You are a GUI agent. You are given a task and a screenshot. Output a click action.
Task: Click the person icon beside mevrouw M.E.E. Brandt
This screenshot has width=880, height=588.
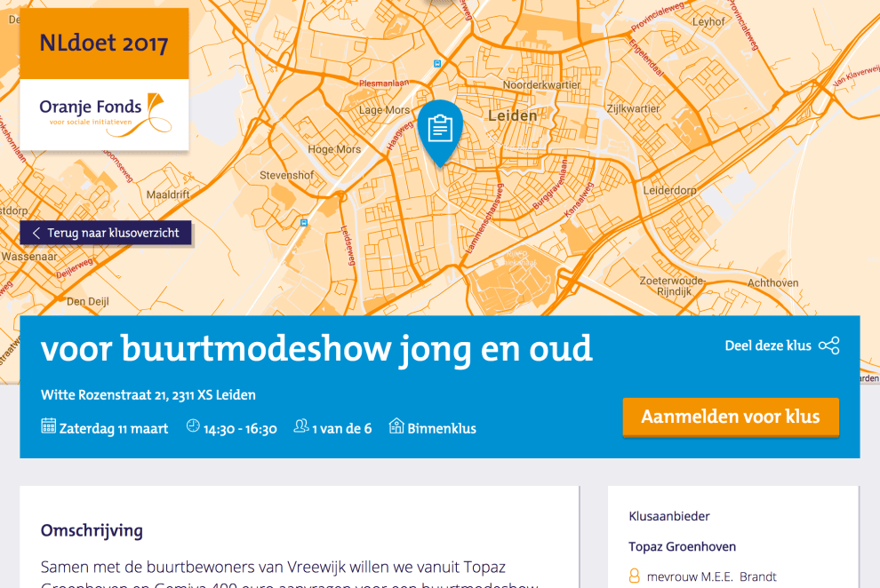(635, 576)
